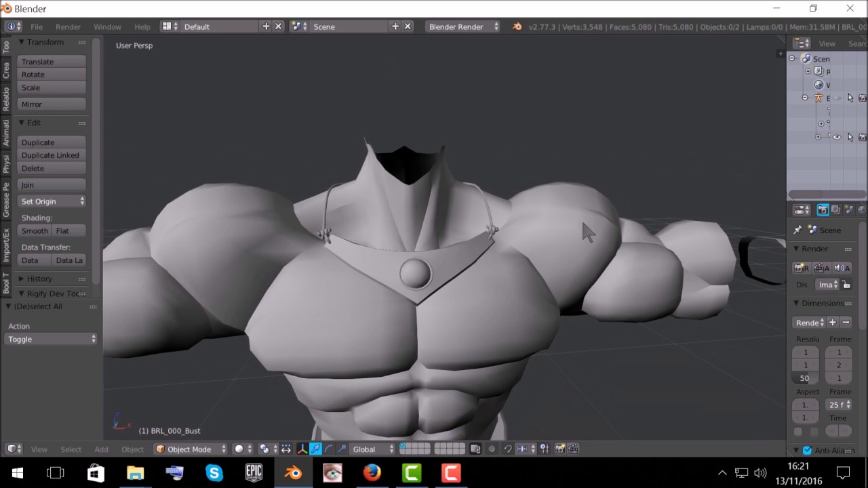Click the Mirror button

point(52,104)
